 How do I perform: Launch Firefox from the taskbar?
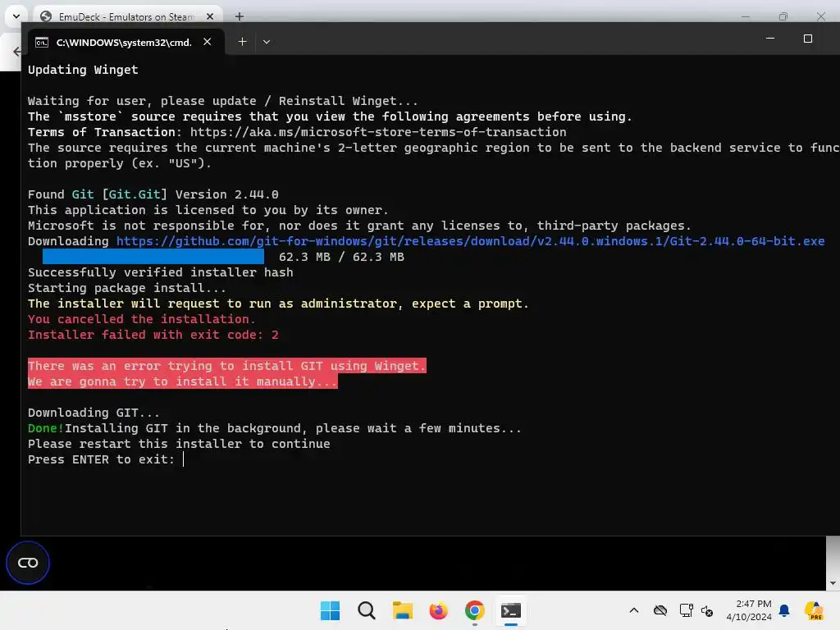pyautogui.click(x=438, y=610)
